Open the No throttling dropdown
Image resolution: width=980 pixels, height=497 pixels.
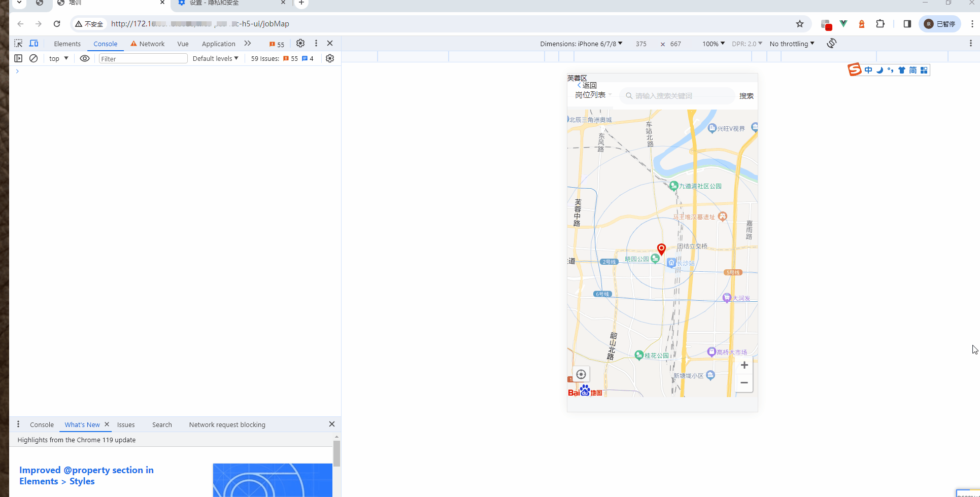click(792, 44)
